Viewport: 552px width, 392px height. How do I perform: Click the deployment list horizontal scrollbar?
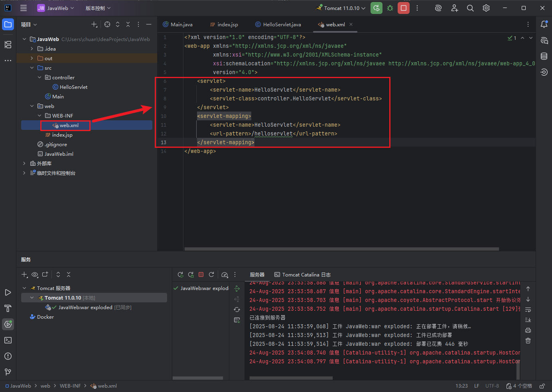[x=198, y=378]
